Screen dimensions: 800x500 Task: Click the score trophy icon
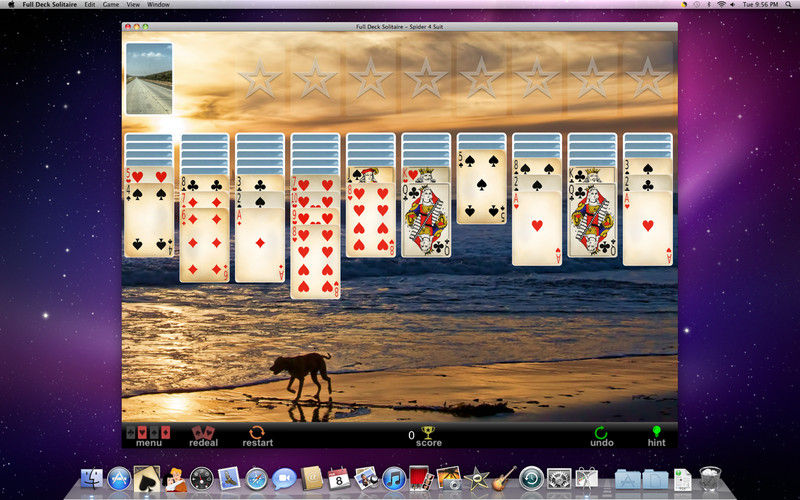click(428, 435)
